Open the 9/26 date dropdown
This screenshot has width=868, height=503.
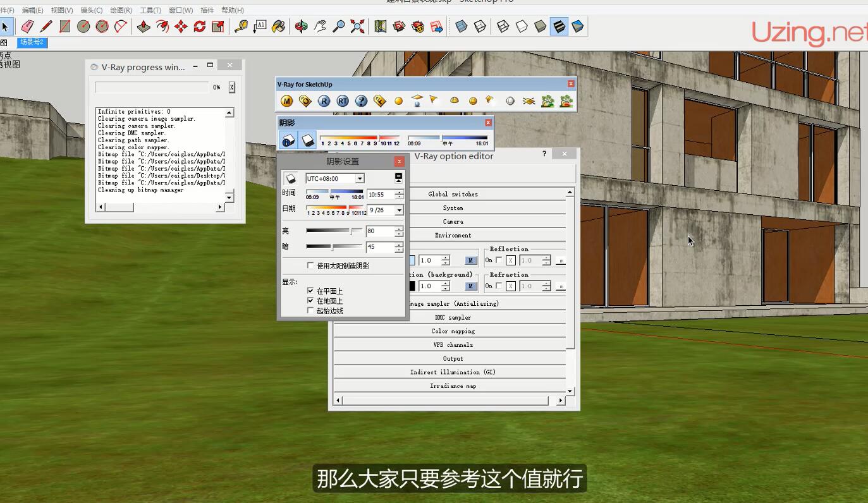pyautogui.click(x=399, y=210)
